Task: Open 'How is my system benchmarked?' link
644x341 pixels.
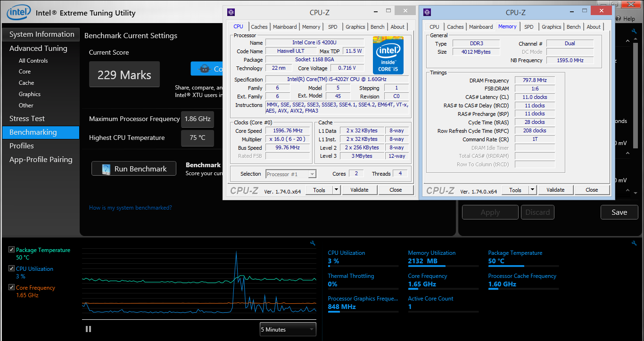Action: [131, 208]
